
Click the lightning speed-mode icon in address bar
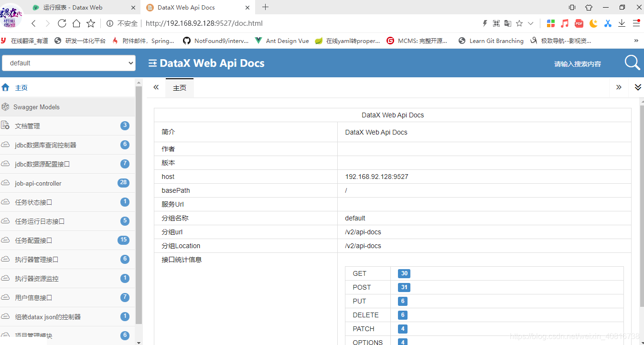pos(485,23)
